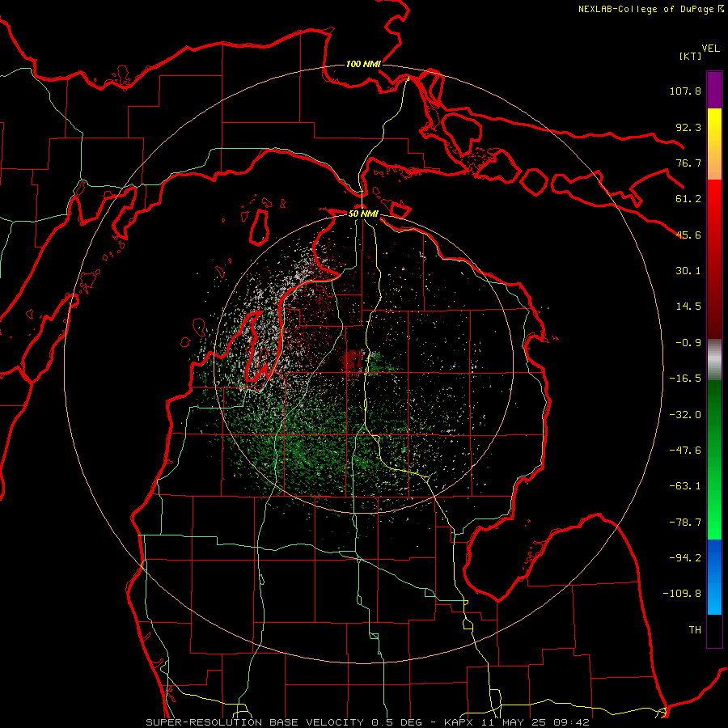Click the [KT] units label

click(x=691, y=56)
